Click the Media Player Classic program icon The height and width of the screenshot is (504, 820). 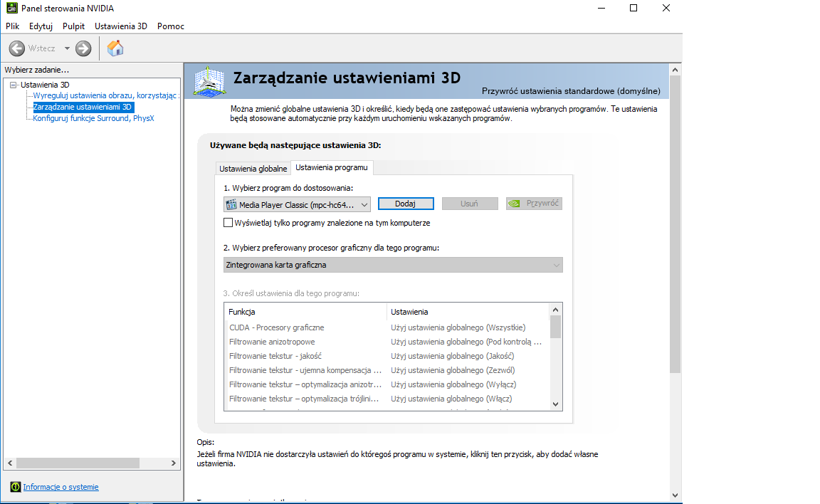tap(231, 204)
